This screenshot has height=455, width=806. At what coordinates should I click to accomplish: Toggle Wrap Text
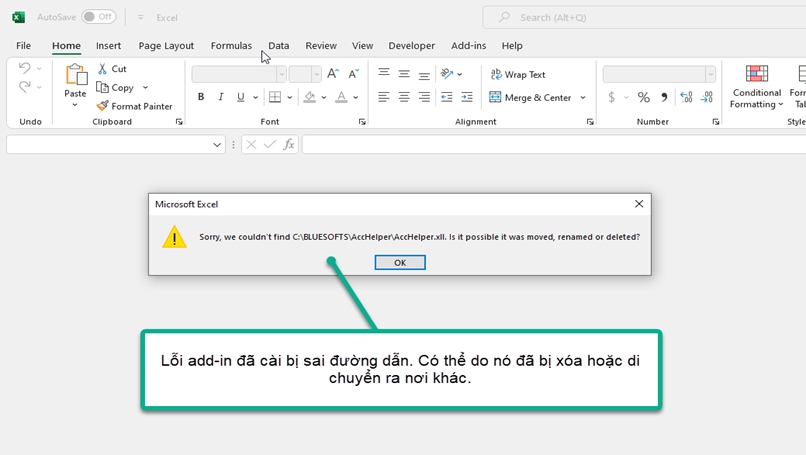click(518, 75)
